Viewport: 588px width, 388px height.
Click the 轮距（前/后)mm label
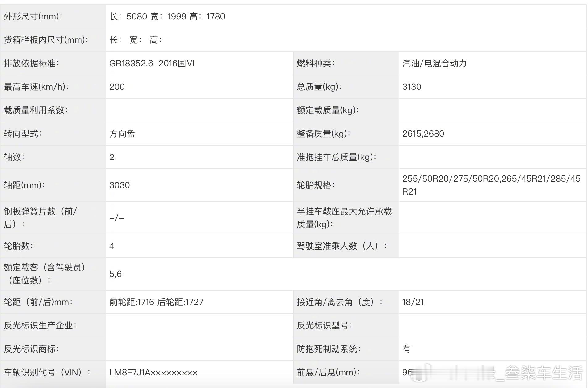click(x=38, y=302)
